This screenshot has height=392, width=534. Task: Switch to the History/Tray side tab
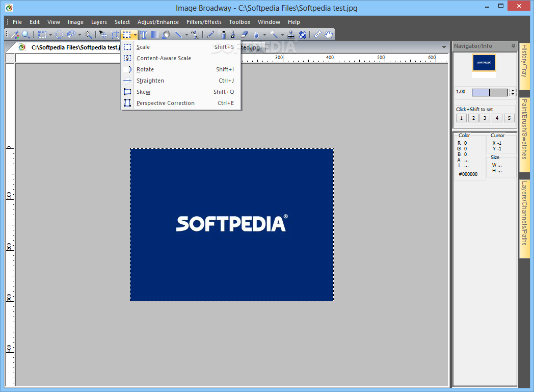point(524,65)
